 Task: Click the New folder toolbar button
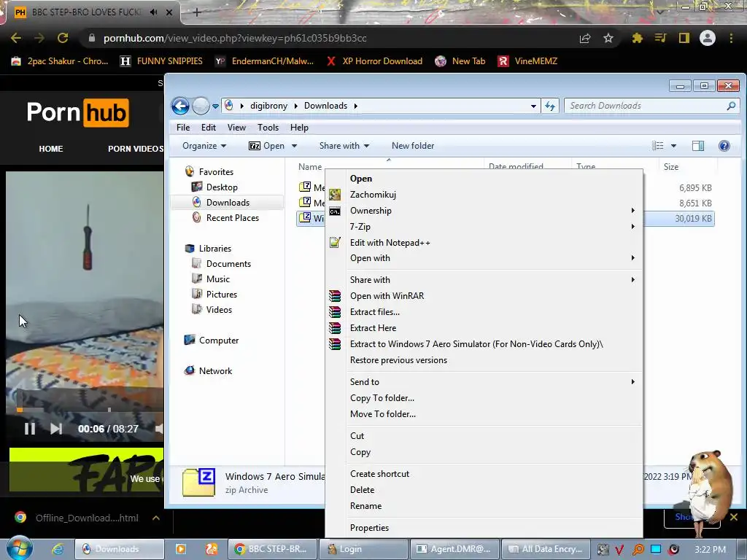click(413, 146)
